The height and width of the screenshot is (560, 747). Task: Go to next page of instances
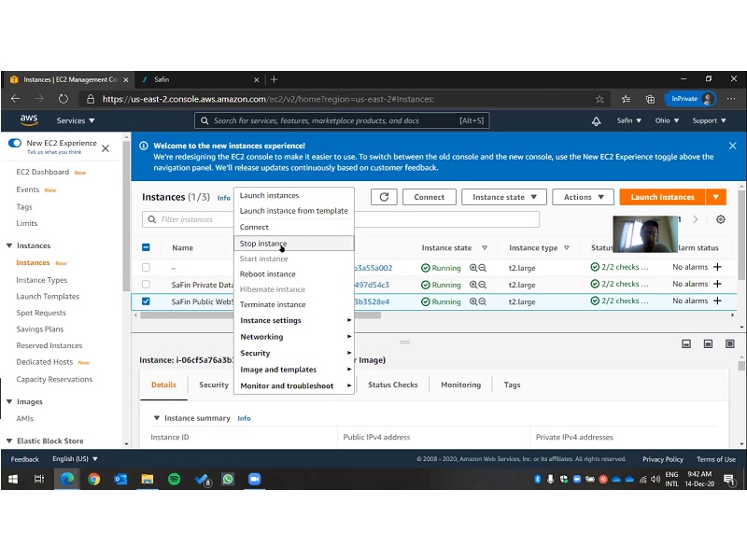(x=696, y=219)
